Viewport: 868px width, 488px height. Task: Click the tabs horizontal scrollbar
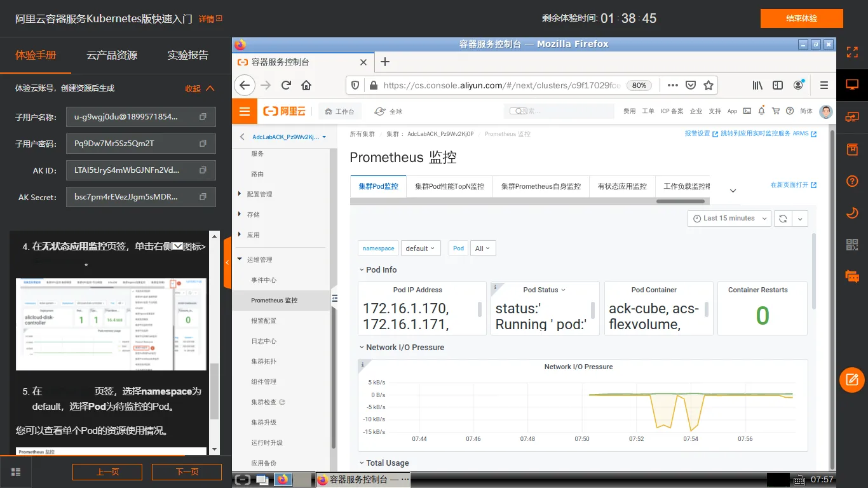point(680,201)
